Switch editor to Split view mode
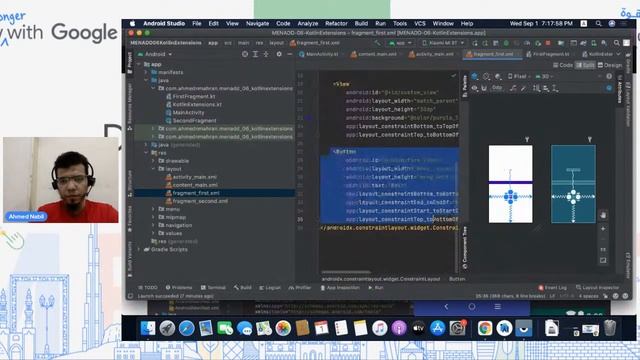Image resolution: width=640 pixels, height=360 pixels. tap(585, 65)
